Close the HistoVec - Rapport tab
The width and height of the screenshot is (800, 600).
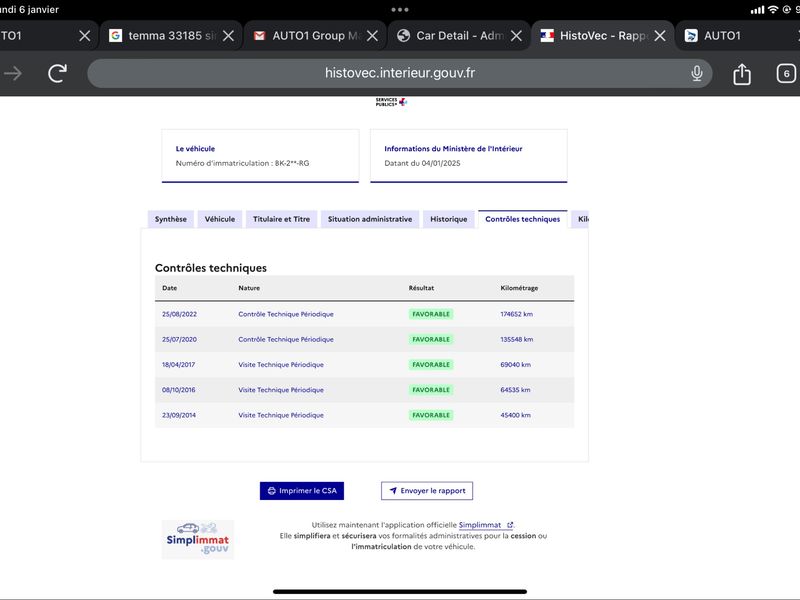tap(660, 36)
